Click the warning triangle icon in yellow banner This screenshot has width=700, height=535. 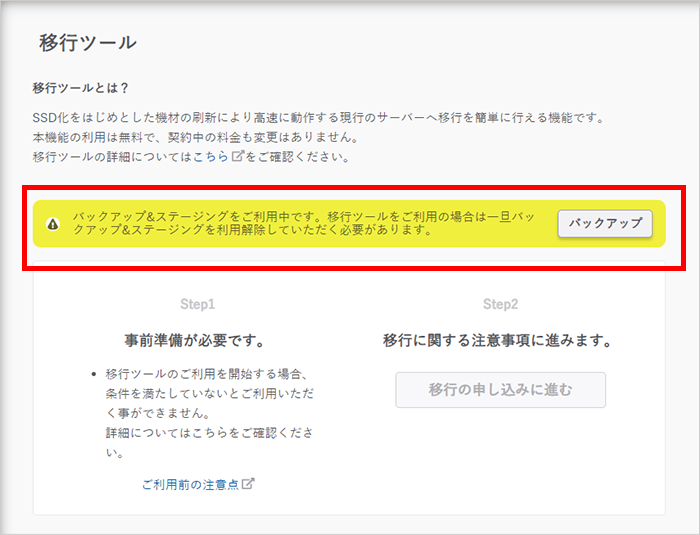53,222
